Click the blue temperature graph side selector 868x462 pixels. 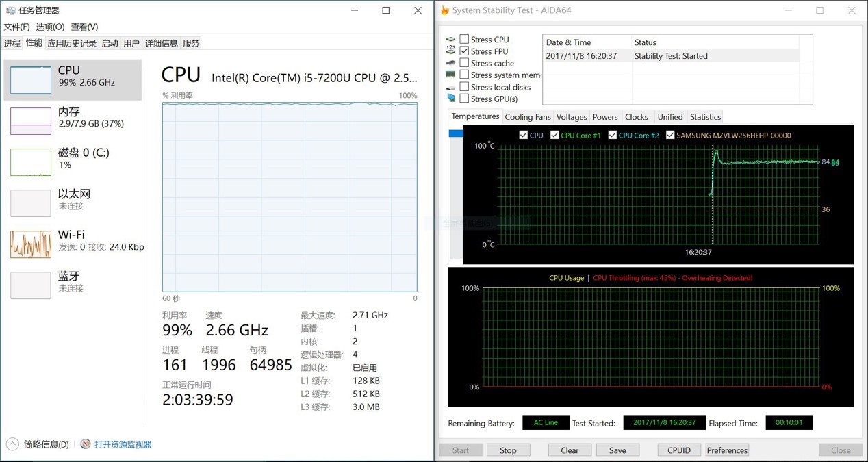click(x=456, y=133)
